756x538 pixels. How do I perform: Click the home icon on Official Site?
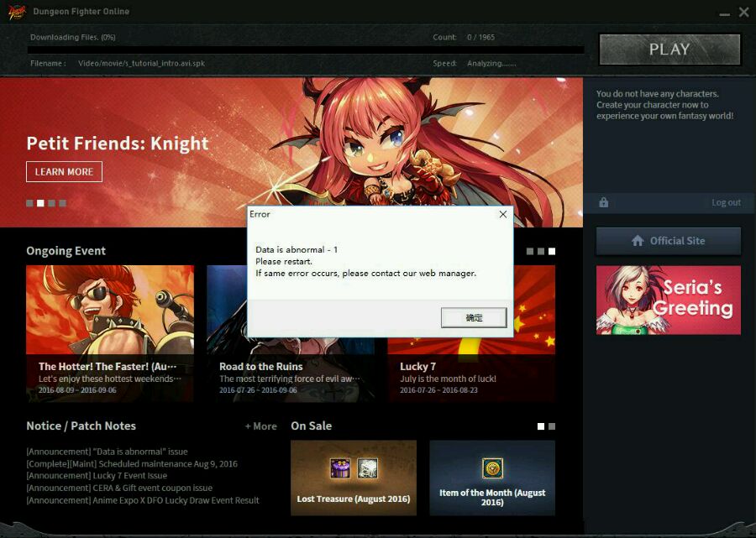638,241
